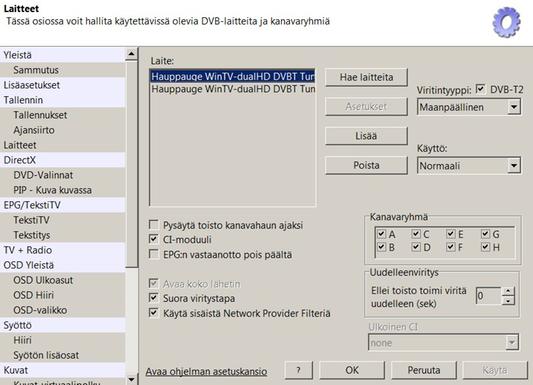The image size is (533, 385).
Task: Open Syötön lisäosat settings page
Action: (x=63, y=355)
